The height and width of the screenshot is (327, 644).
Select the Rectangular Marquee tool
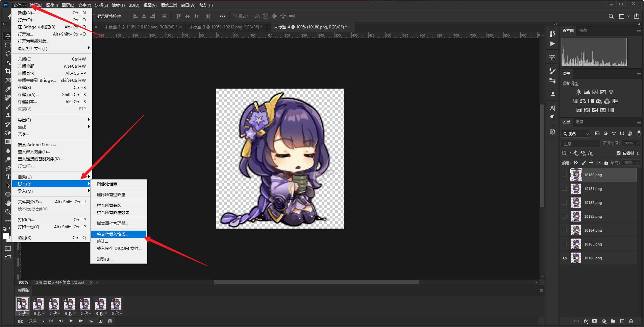click(x=8, y=45)
